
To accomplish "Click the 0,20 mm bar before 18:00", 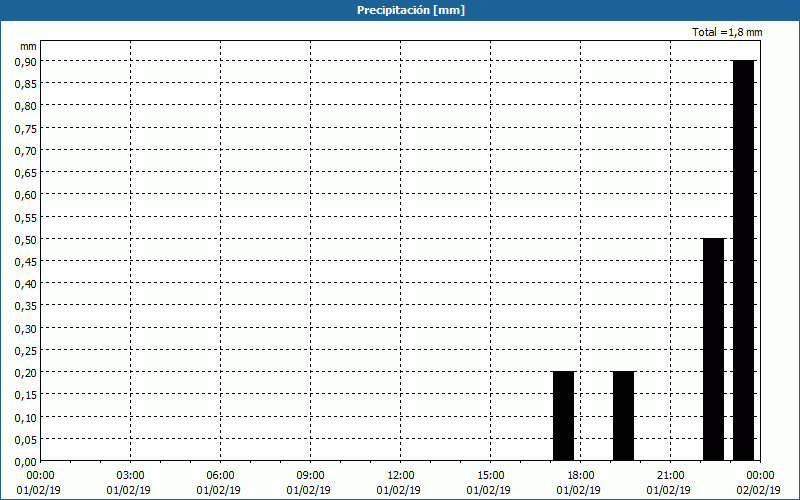I will [564, 416].
